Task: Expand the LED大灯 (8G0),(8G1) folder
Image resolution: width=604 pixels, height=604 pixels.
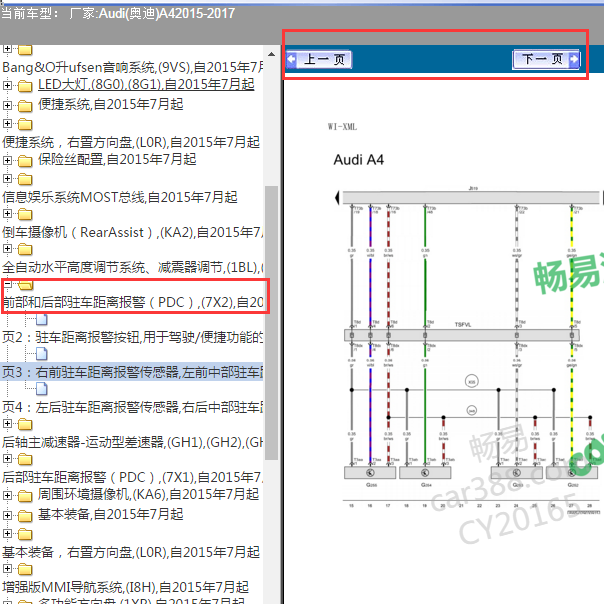Action: tap(7, 85)
